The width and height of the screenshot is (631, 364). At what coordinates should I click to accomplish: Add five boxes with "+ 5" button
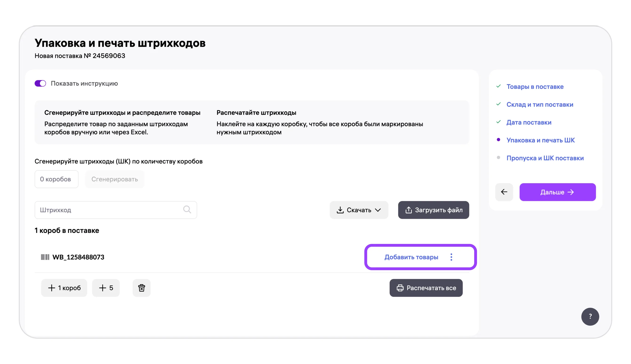[106, 288]
